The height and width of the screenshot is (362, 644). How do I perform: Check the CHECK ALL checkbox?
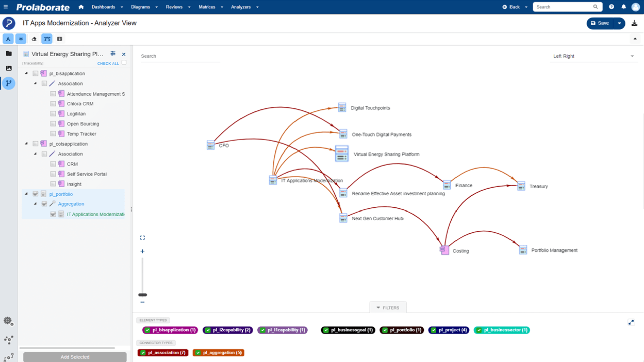124,62
